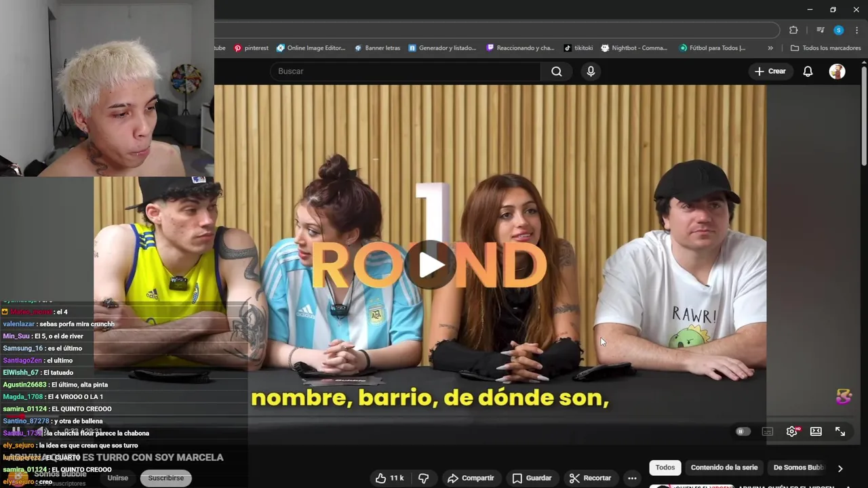Expand the hidden bookmarks chevron
Screen dimensions: 868x488
pos(770,48)
